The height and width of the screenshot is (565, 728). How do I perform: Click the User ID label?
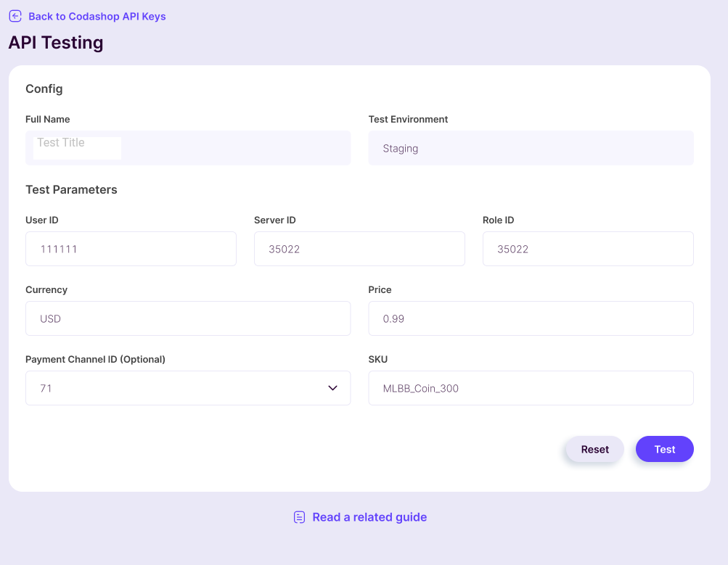(x=42, y=220)
